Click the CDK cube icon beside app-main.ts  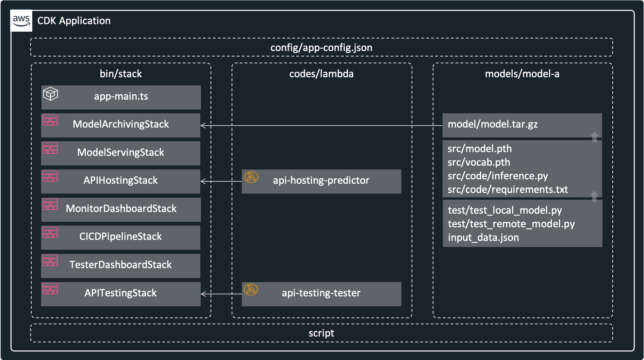[x=50, y=94]
